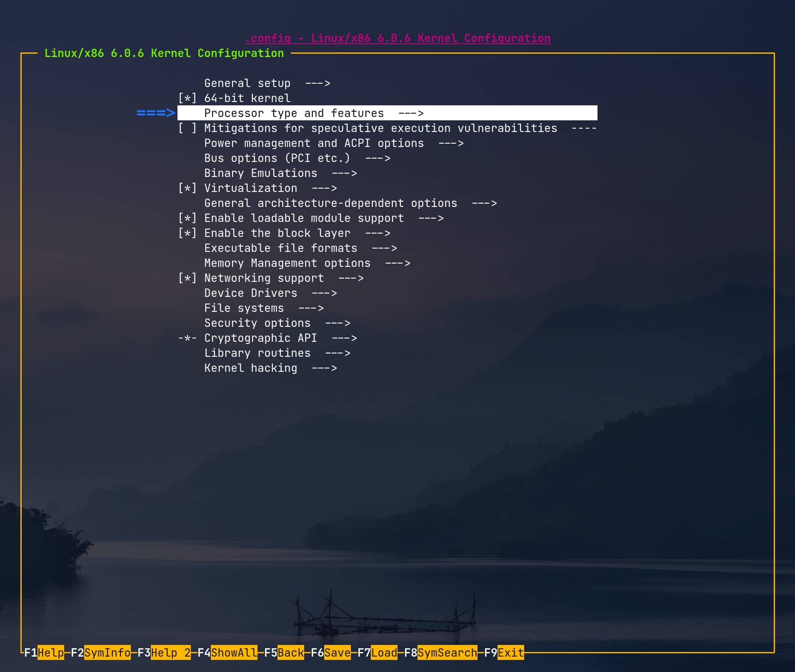Screen dimensions: 795x672
Task: Open General architecture-dependent options submenu
Action: tap(350, 203)
